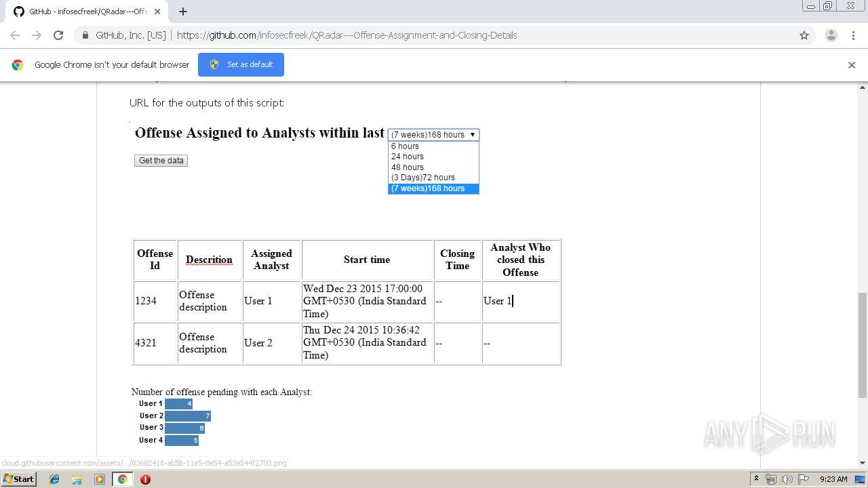Viewport: 868px width, 488px height.
Task: Choose the 24 hours option
Action: [433, 157]
